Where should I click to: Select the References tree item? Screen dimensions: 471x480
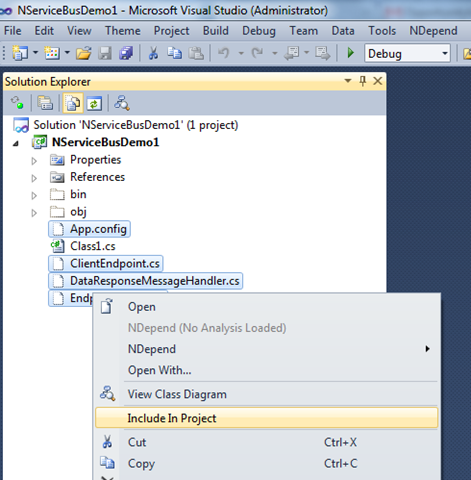pos(97,177)
